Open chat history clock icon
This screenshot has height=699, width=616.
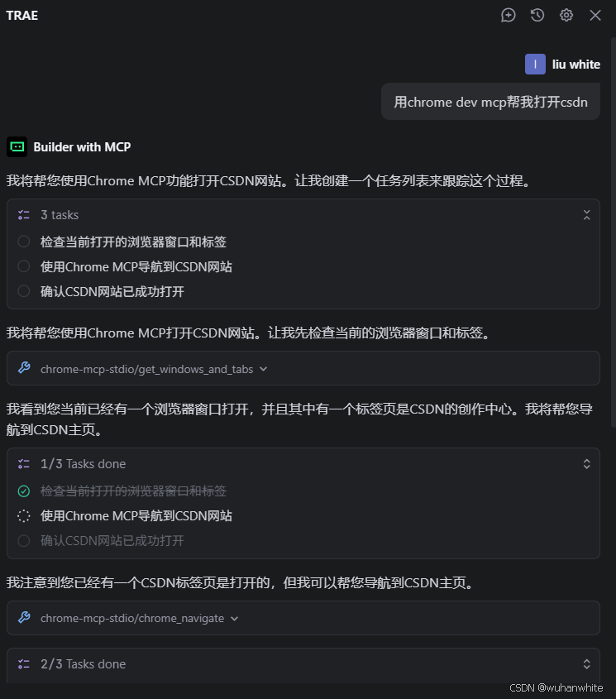click(537, 16)
